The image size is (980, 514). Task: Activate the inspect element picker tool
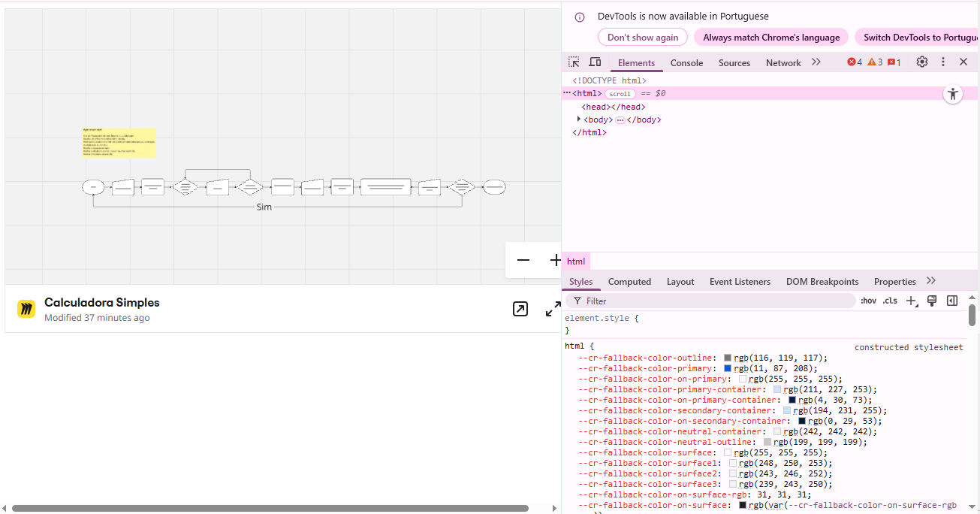point(574,62)
